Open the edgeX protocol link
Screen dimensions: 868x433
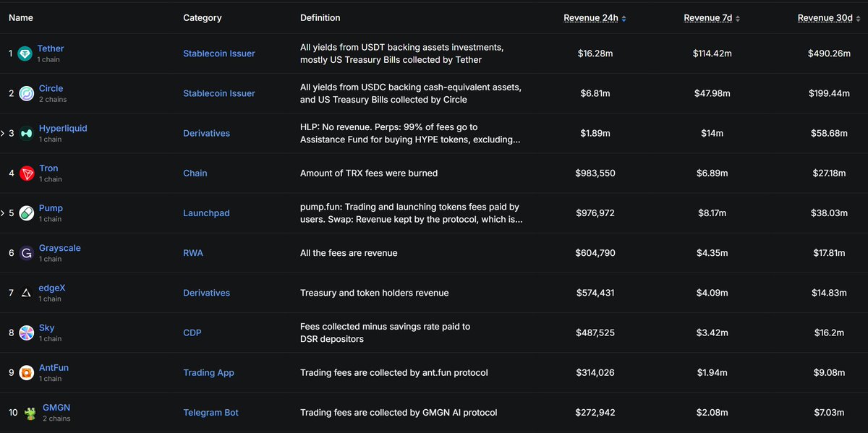[52, 288]
